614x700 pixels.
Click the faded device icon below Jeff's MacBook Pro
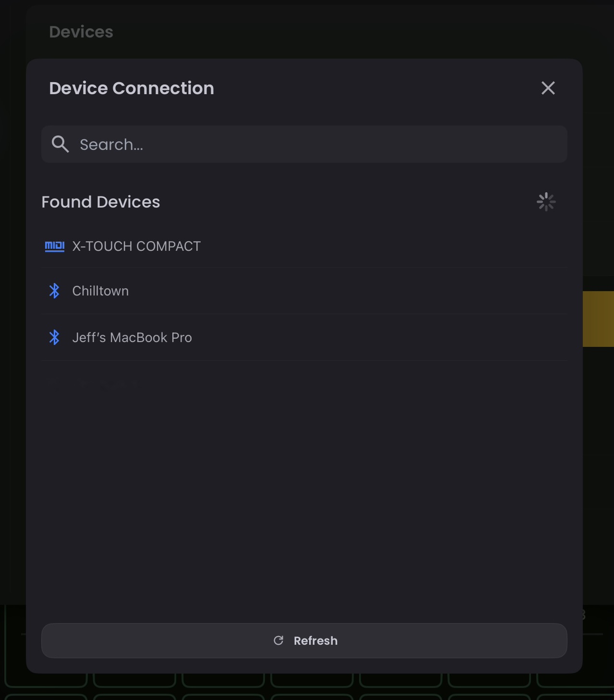click(55, 383)
